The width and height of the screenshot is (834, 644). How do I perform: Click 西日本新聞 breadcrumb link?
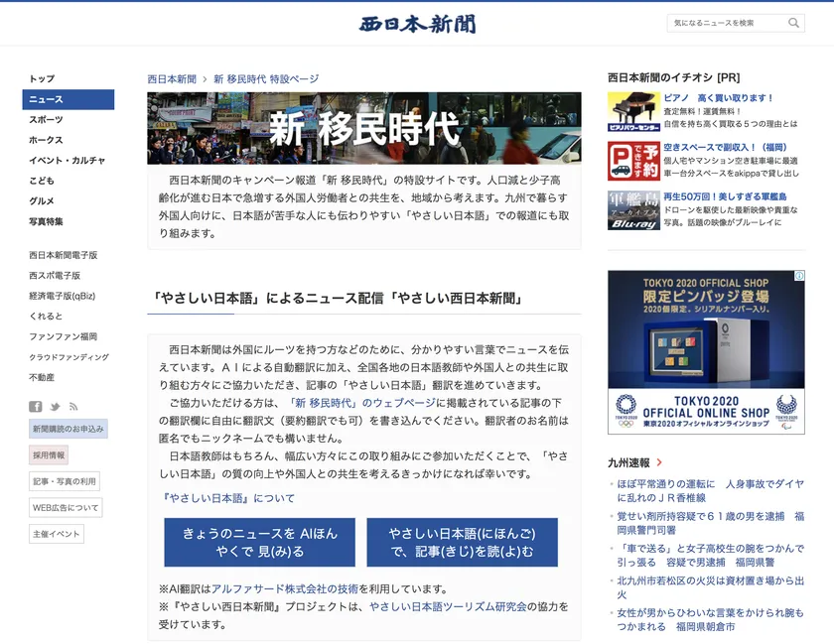pos(172,79)
